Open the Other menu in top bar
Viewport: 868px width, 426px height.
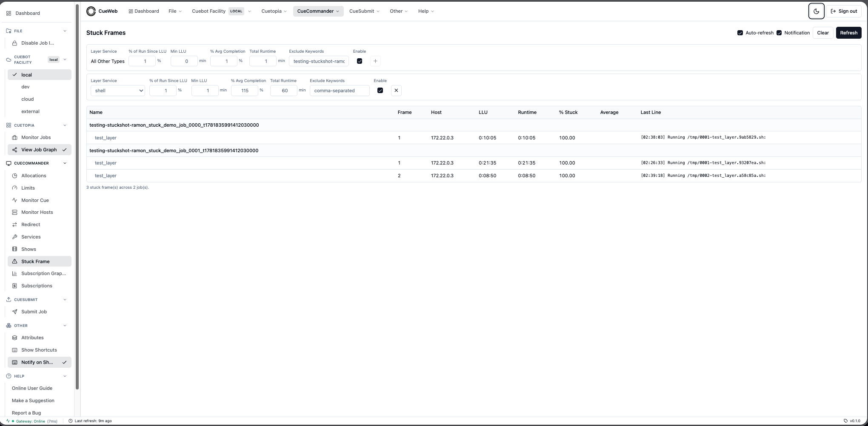pos(399,11)
